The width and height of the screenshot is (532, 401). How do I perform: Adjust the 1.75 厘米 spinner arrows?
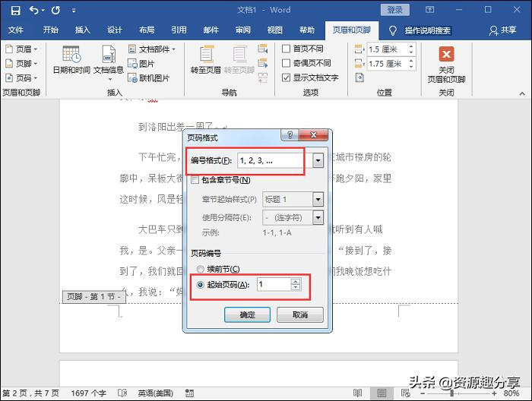point(411,63)
